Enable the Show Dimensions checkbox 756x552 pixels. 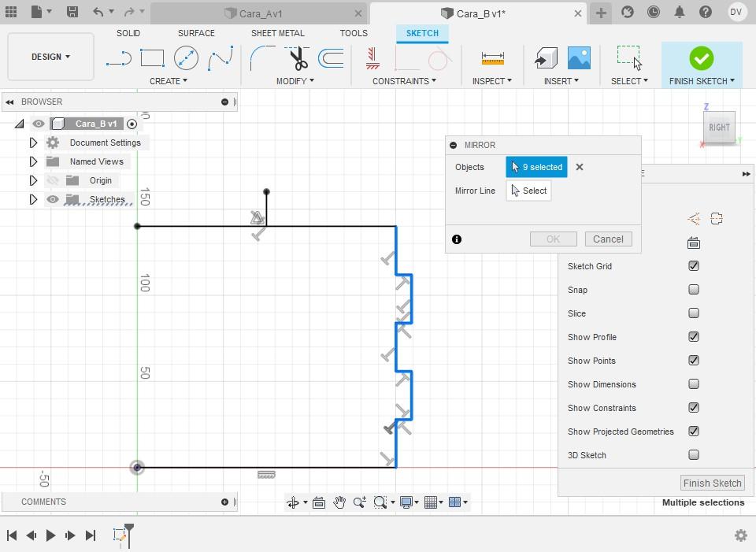[x=694, y=383]
